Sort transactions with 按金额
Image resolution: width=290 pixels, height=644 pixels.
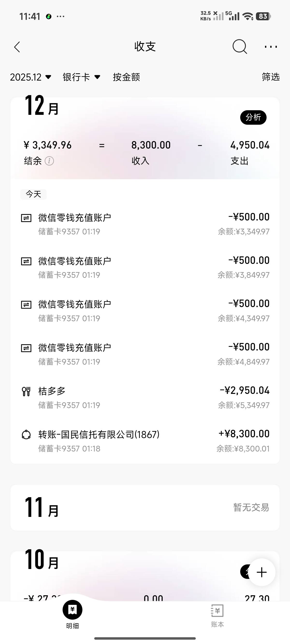(126, 77)
